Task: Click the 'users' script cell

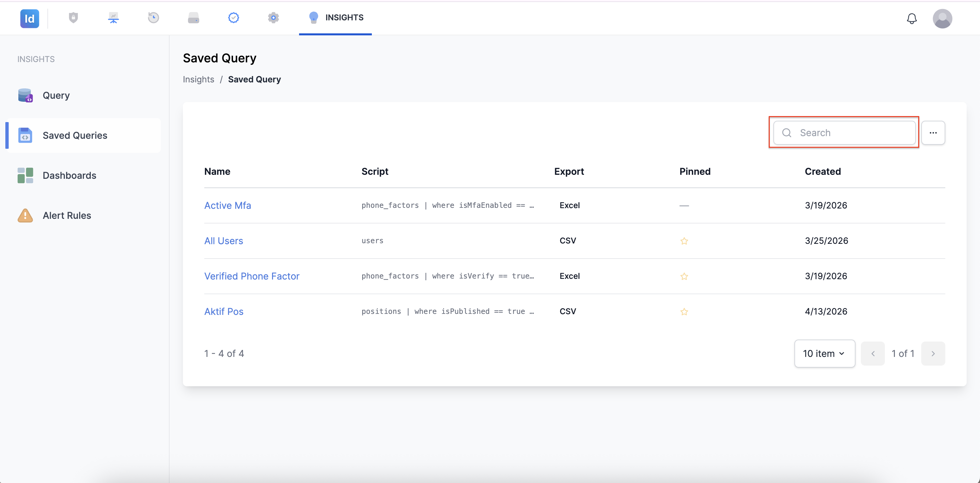Action: point(372,241)
